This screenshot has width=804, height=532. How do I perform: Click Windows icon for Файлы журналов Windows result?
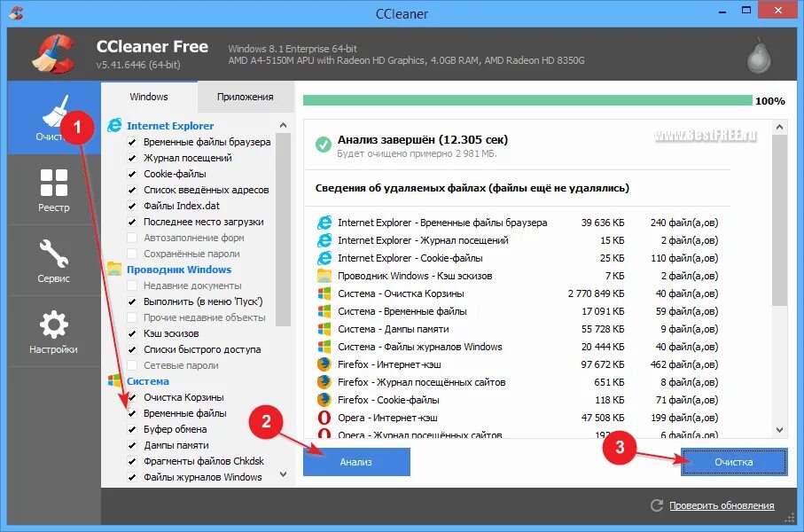(x=324, y=347)
